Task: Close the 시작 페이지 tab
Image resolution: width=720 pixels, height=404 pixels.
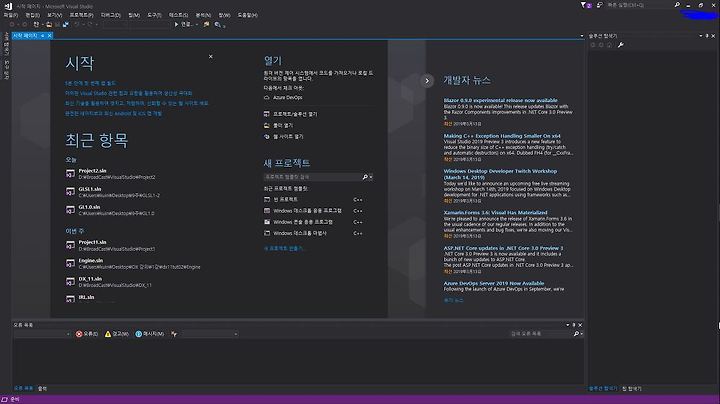Action: coord(49,35)
